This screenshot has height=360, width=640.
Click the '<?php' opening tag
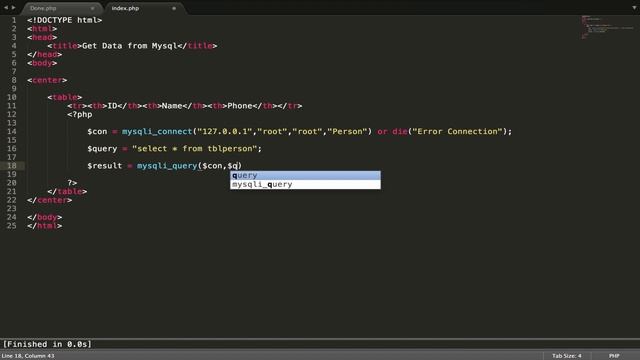click(x=80, y=114)
